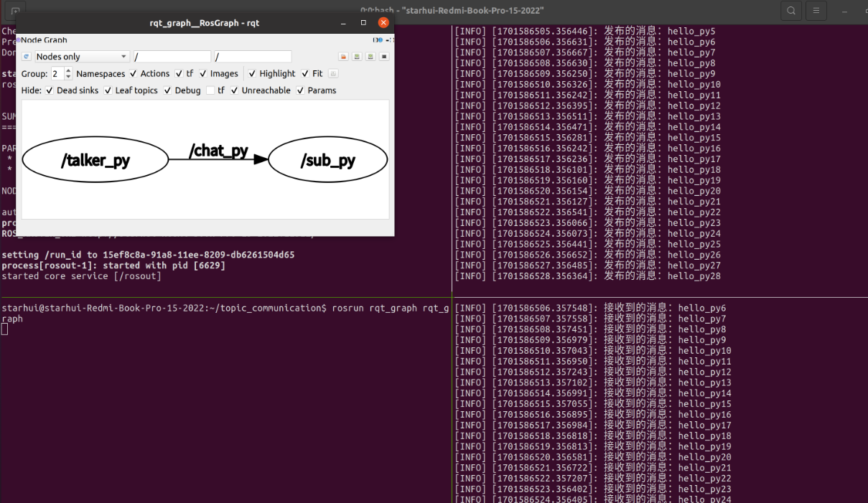Uncheck the Fit checkbox

click(x=305, y=73)
